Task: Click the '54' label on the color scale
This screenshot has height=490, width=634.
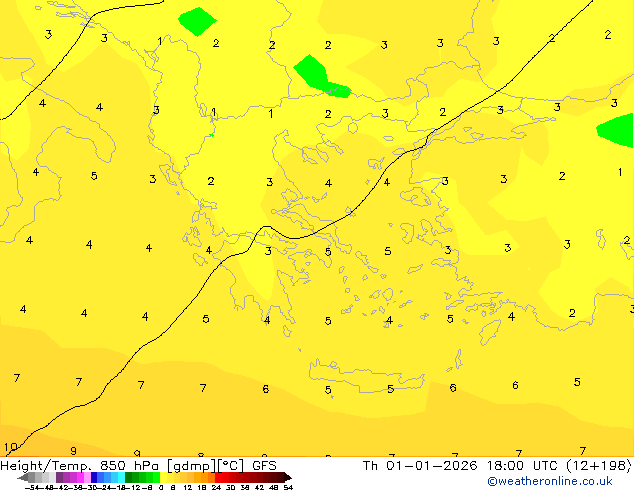Action: 288,487
